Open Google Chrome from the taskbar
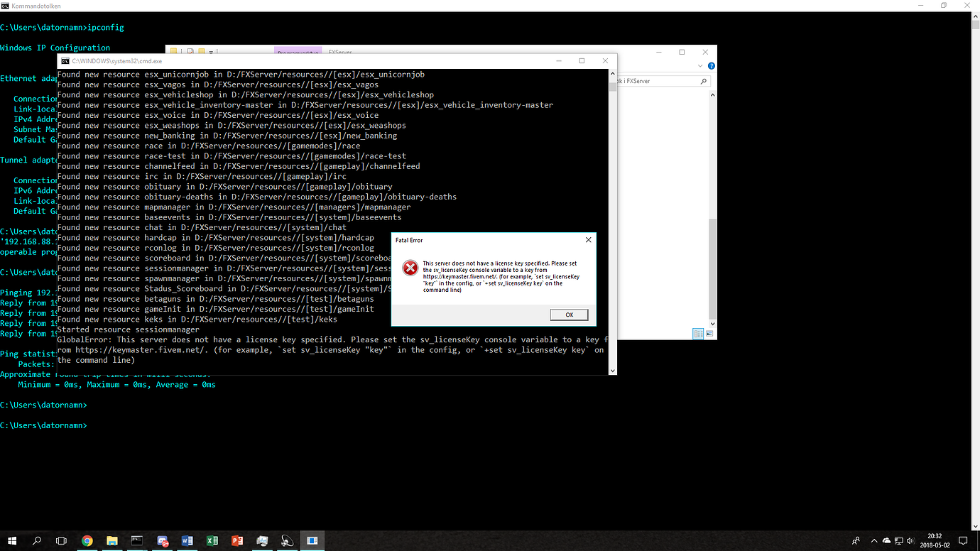Screen dimensions: 980x551 [x=87, y=540]
